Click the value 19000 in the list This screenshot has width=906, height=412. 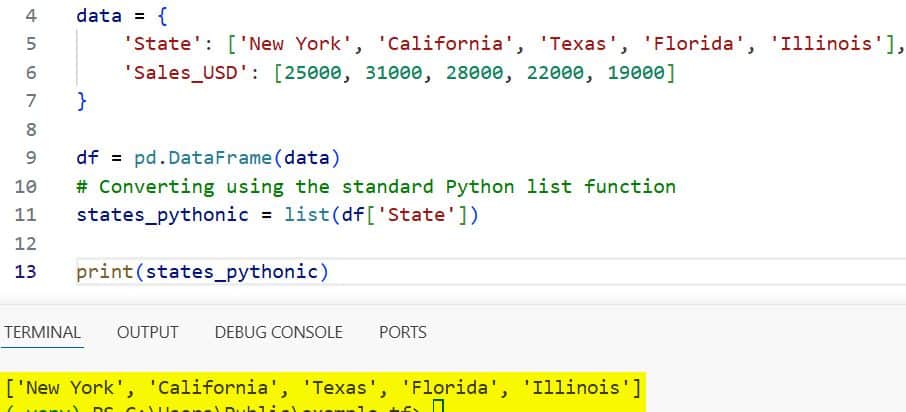pos(636,73)
